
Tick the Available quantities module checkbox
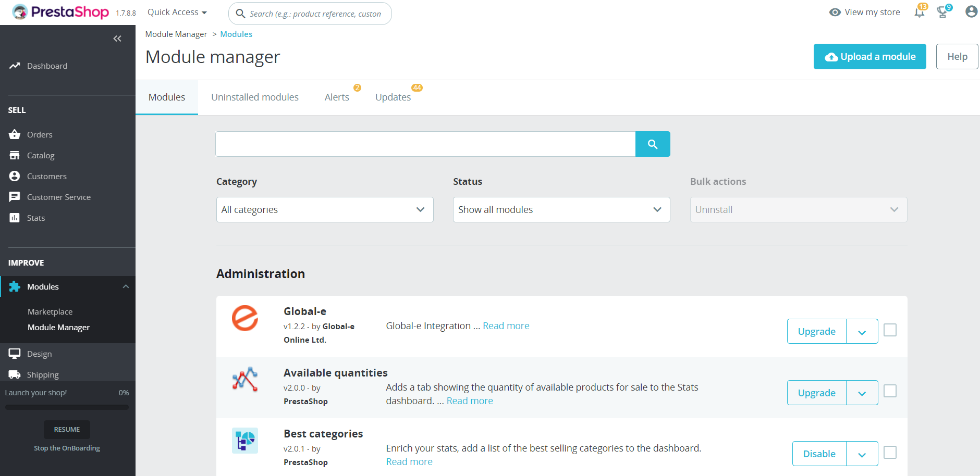click(x=890, y=391)
